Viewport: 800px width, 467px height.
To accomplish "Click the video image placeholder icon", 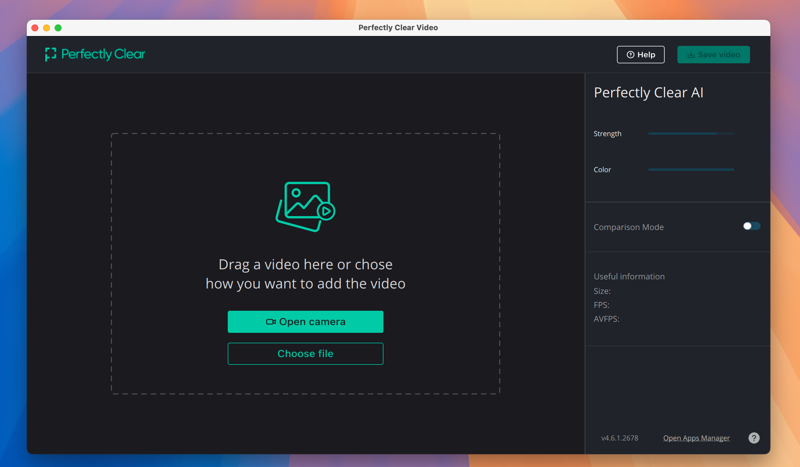I will (x=305, y=206).
